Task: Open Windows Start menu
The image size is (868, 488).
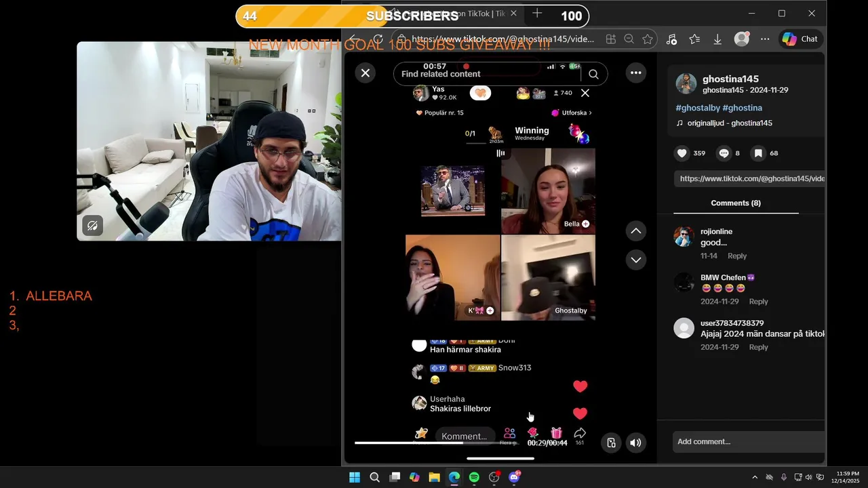Action: (x=355, y=477)
